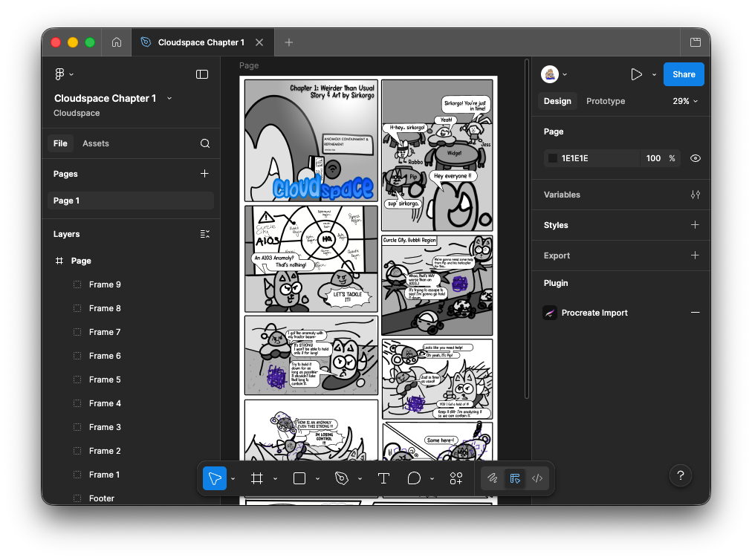
Task: Open the Help question mark button
Action: point(681,476)
